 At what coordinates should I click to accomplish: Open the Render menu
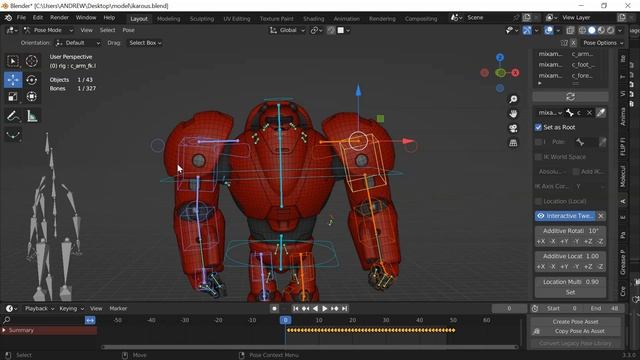(60, 18)
